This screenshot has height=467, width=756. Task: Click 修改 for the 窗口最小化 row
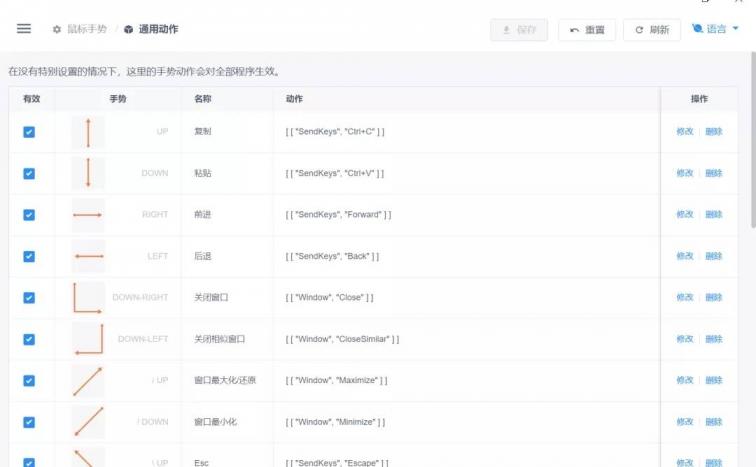[x=685, y=421]
